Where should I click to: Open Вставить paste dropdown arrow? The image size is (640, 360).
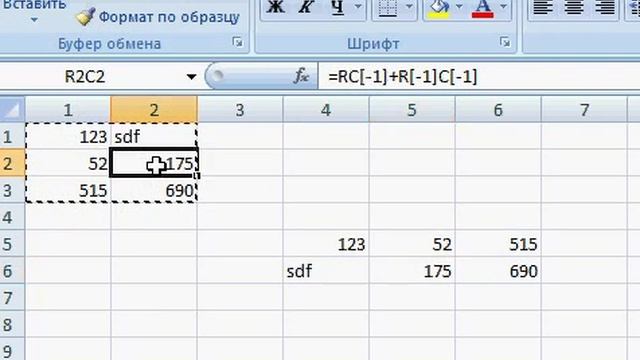(34, 20)
